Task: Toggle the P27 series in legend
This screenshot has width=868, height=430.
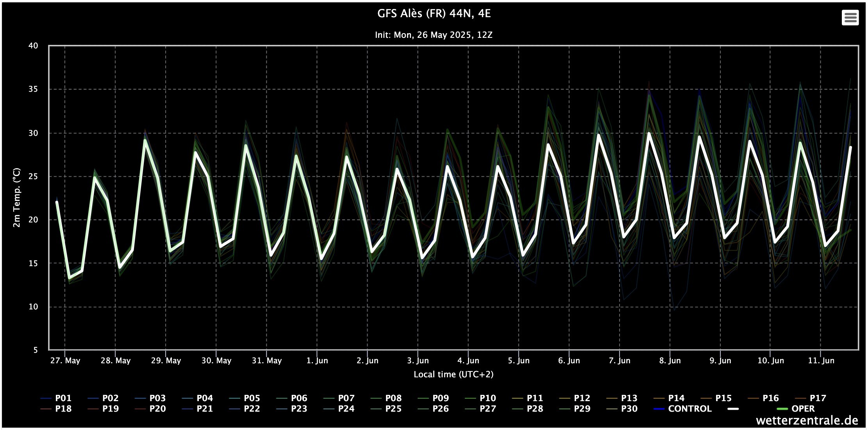Action: tap(488, 409)
